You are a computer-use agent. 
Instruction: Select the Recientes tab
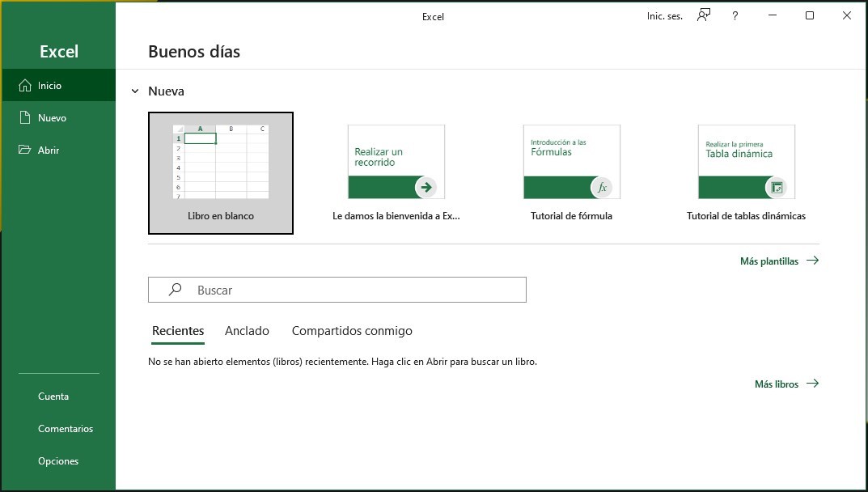[178, 330]
